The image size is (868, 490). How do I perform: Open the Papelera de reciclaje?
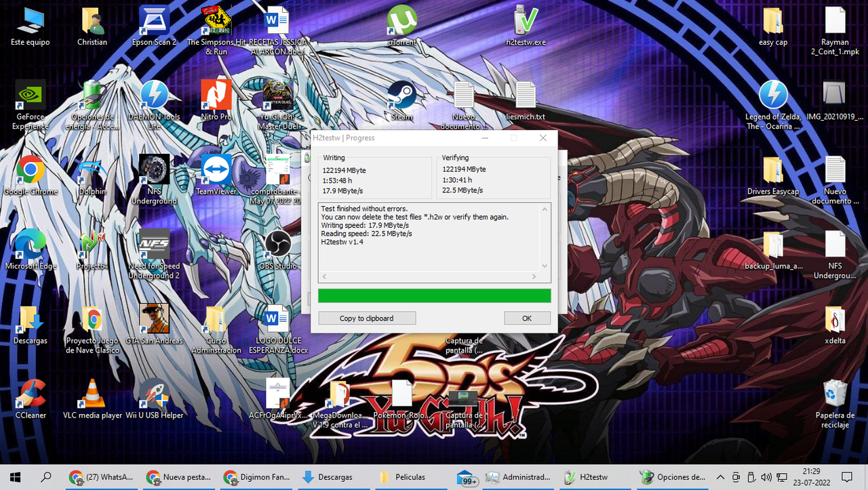click(x=835, y=403)
